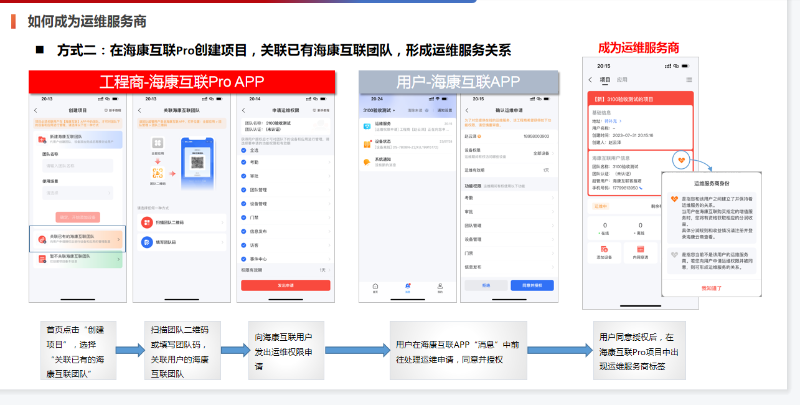Expand 门禁 row in 确认运维申请

[509, 253]
